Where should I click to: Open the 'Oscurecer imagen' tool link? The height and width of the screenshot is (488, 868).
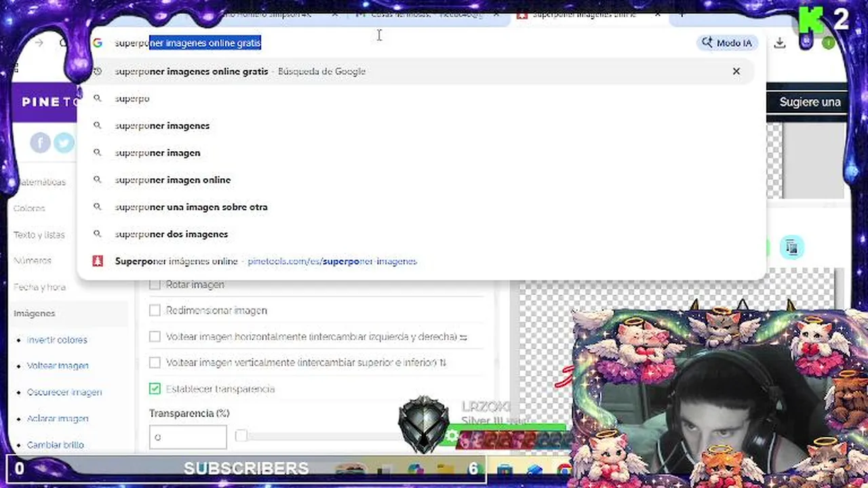[64, 392]
